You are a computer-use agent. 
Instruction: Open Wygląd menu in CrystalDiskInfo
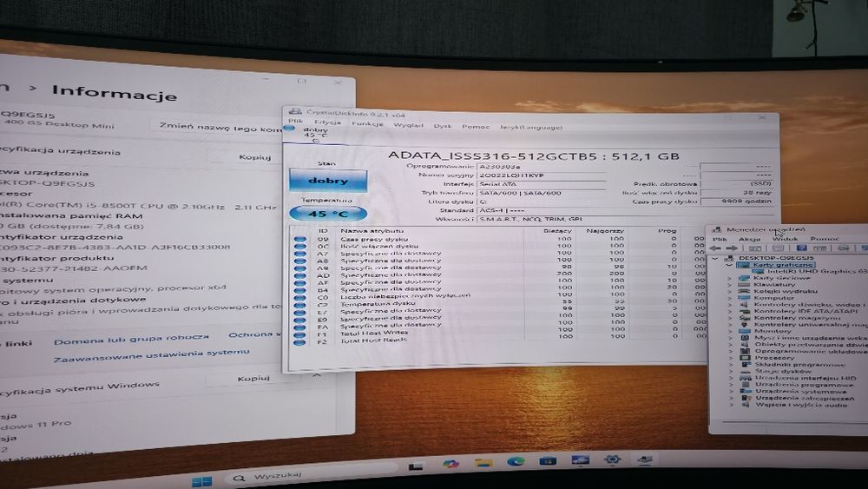point(408,125)
